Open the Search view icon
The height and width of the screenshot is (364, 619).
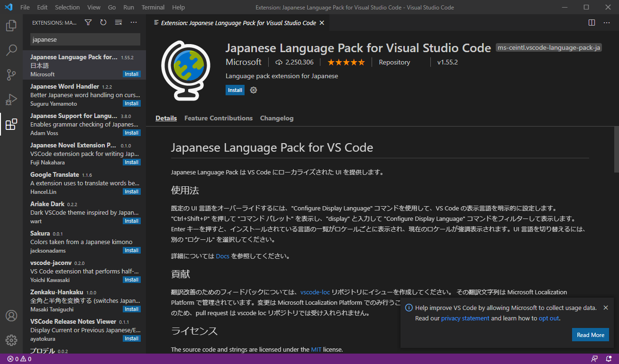11,50
